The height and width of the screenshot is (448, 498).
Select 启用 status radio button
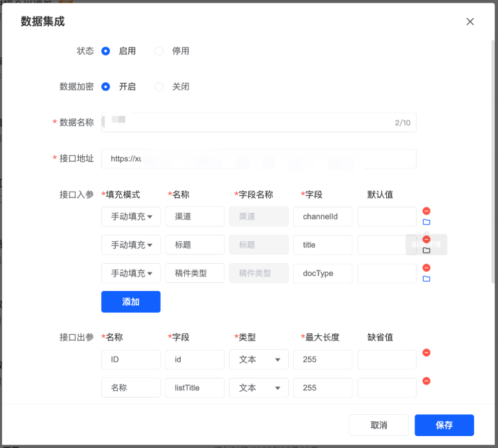pyautogui.click(x=106, y=51)
